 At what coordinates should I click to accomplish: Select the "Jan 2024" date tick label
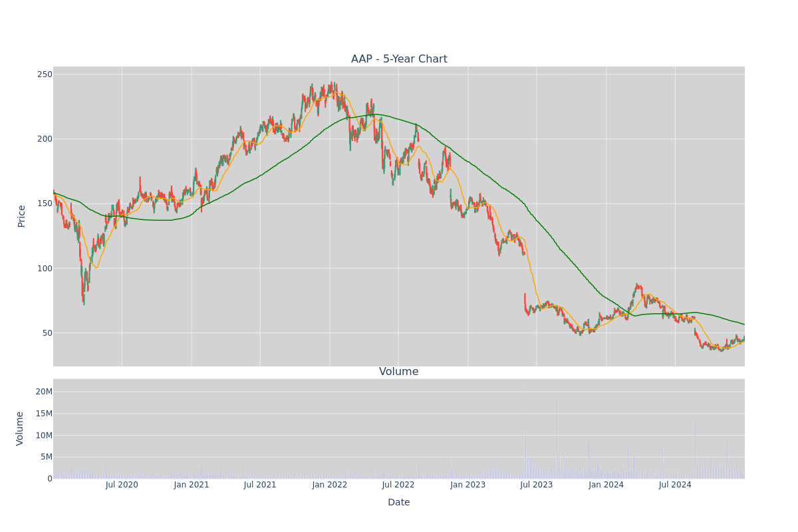[x=606, y=485]
